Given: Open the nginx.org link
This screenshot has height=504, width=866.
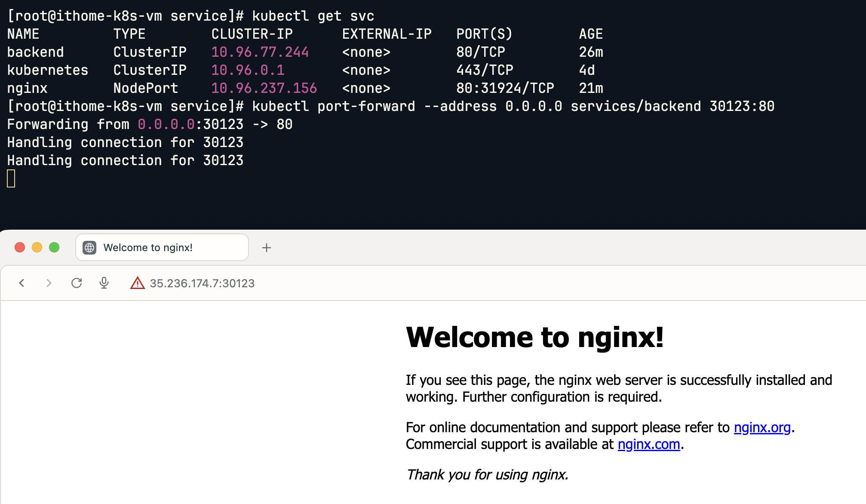Looking at the screenshot, I should pos(762,427).
